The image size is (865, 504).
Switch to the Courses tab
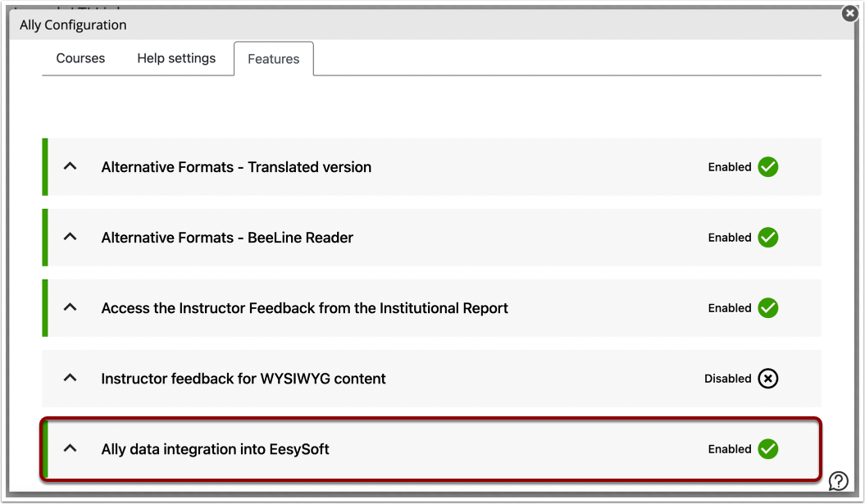tap(80, 58)
